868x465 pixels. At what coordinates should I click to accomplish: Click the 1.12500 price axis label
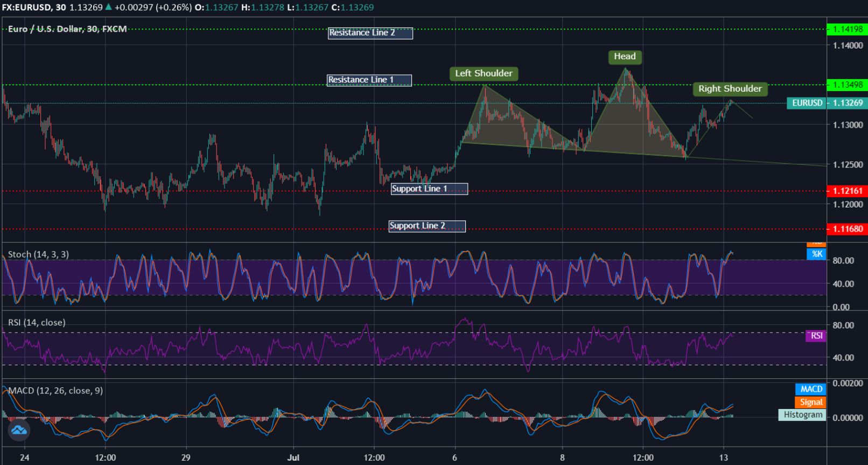click(x=848, y=165)
